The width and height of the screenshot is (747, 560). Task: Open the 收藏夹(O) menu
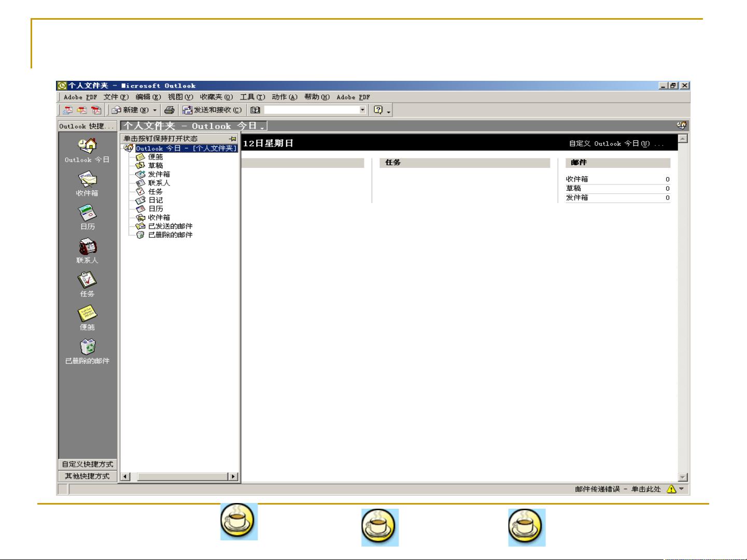point(217,97)
